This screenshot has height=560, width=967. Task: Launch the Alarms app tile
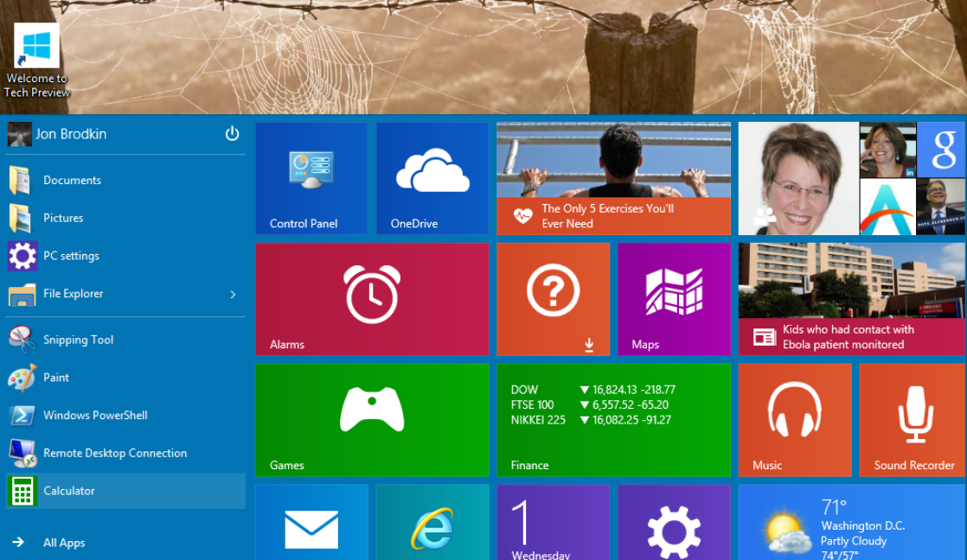(x=372, y=299)
